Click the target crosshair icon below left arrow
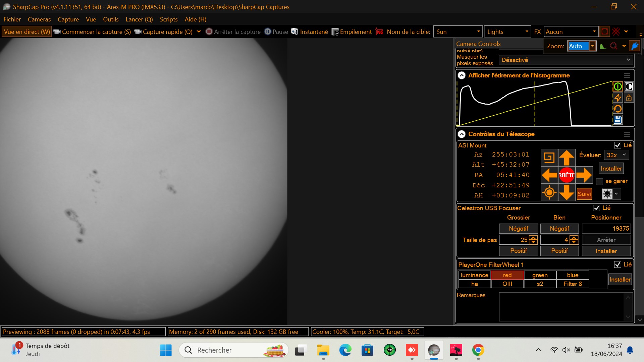The width and height of the screenshot is (644, 362). [549, 193]
